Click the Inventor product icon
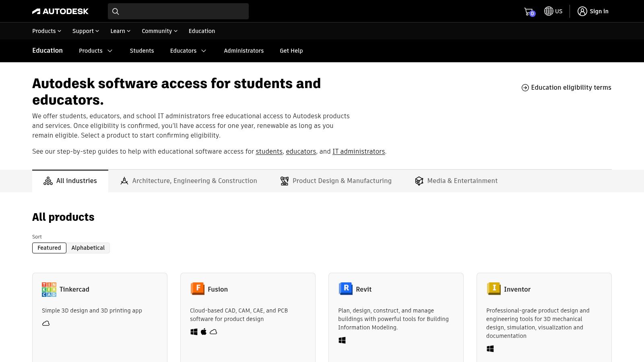 coord(493,289)
